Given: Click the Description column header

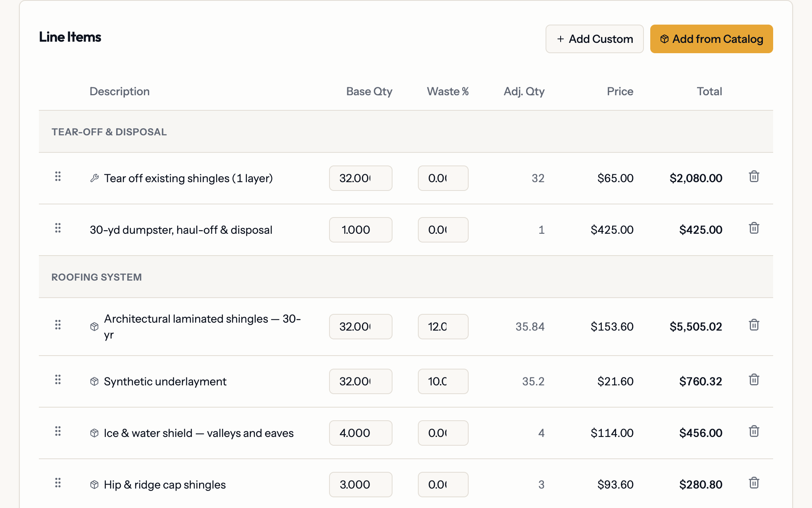Looking at the screenshot, I should tap(120, 91).
